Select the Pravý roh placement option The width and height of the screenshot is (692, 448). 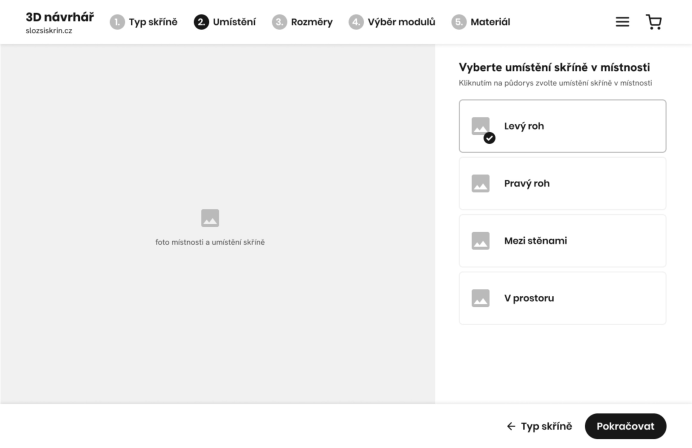pos(562,183)
